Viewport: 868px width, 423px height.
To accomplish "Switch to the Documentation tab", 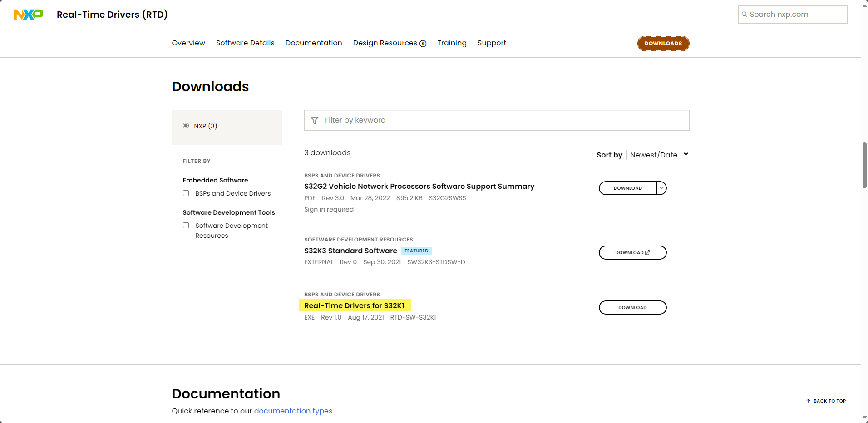I will [x=314, y=43].
